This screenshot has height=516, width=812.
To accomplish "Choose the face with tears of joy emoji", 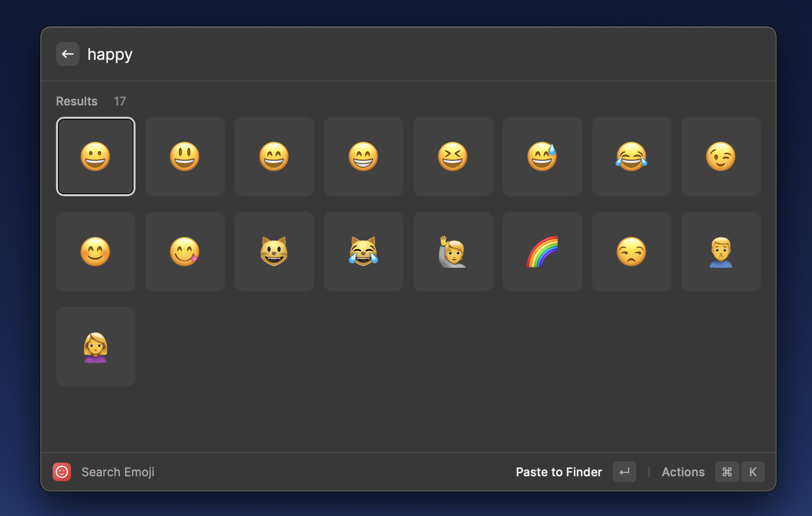I will pos(632,156).
